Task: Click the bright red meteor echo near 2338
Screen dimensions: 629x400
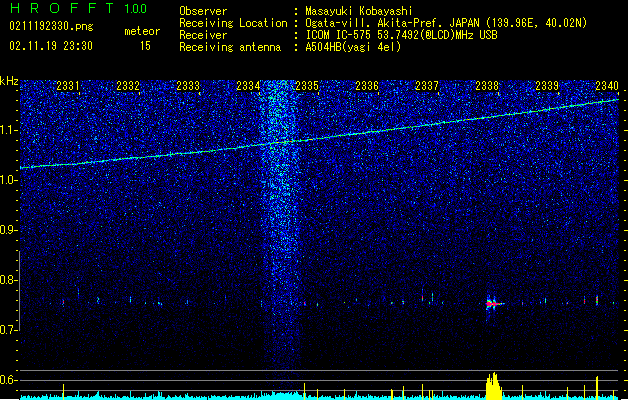Action: (x=493, y=304)
